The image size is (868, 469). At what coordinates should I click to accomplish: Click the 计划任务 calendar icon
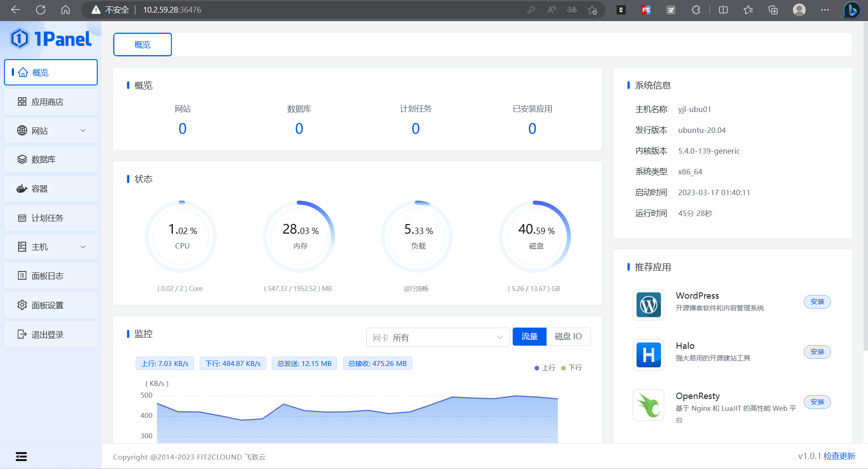(22, 218)
